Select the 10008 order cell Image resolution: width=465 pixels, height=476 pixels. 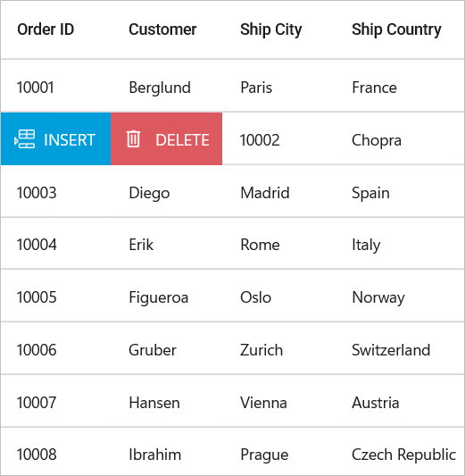(x=56, y=453)
